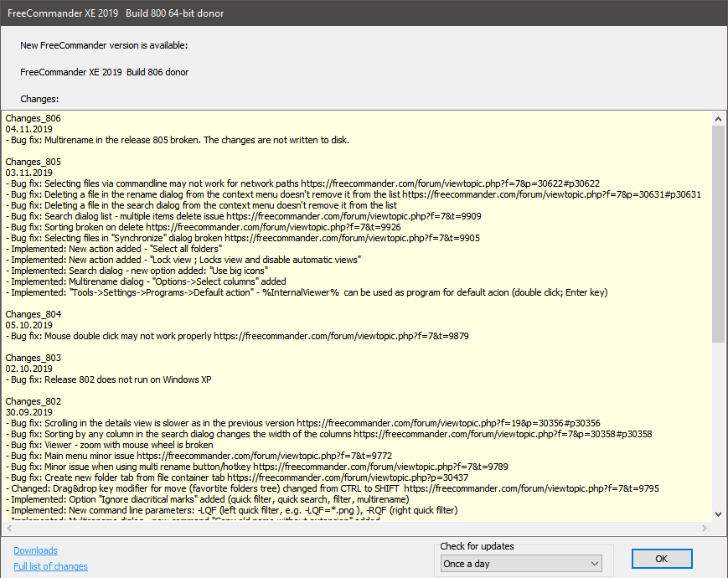Click the Changes_806 heading

pyautogui.click(x=33, y=118)
